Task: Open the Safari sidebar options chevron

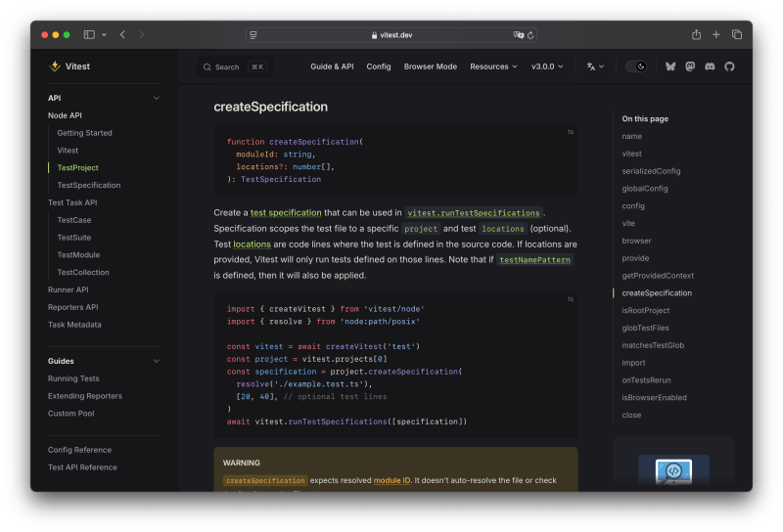Action: (104, 35)
